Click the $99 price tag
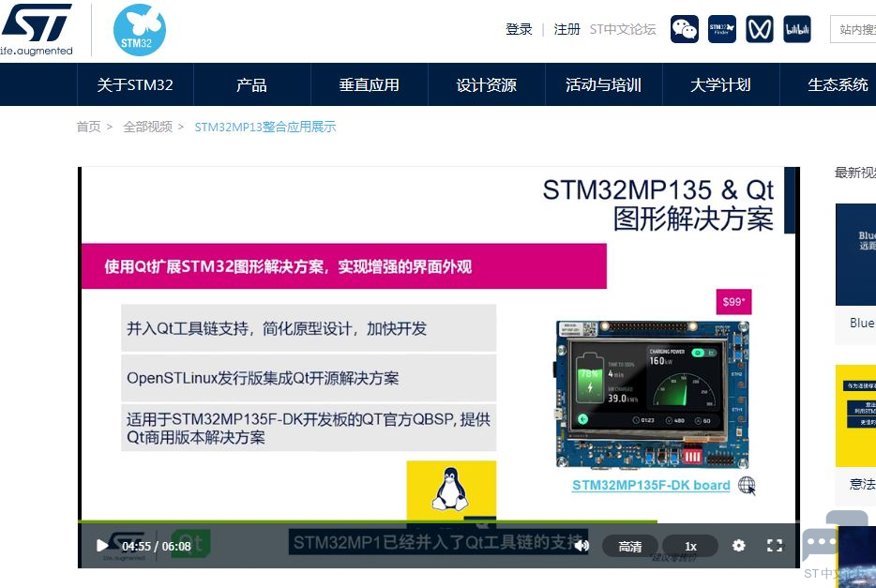Screen dimensions: 876x588 pyautogui.click(x=733, y=302)
